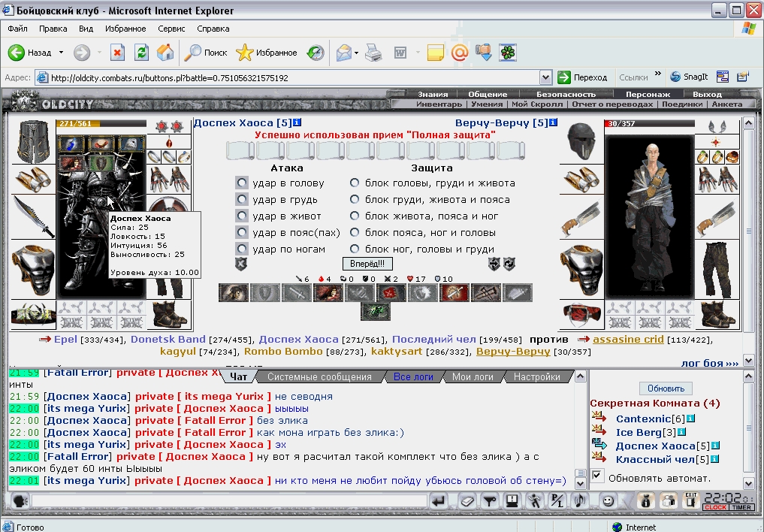Image resolution: width=764 pixels, height=532 pixels.
Task: Click inside the chat message input field
Action: 228,501
